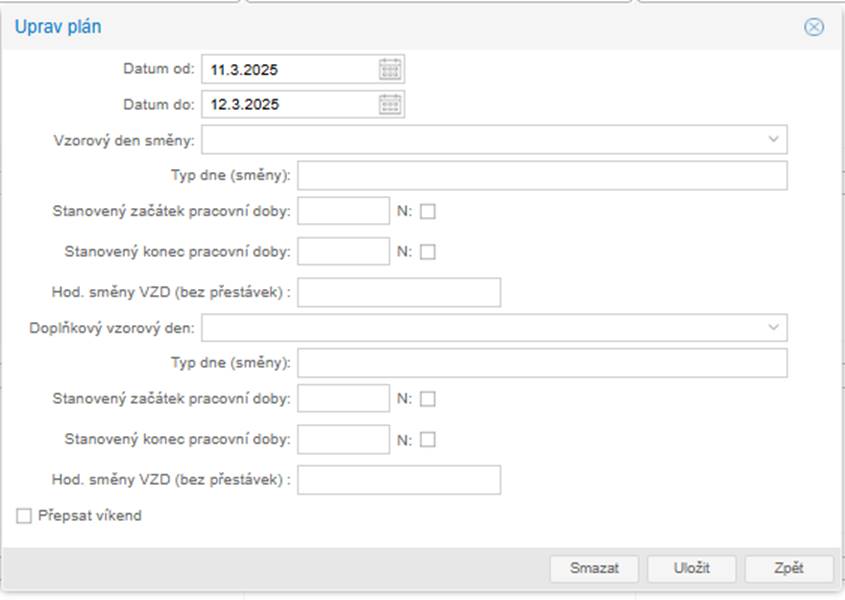Tick N for konec under Doplňkový vzorový den
This screenshot has width=845, height=600.
coord(428,439)
